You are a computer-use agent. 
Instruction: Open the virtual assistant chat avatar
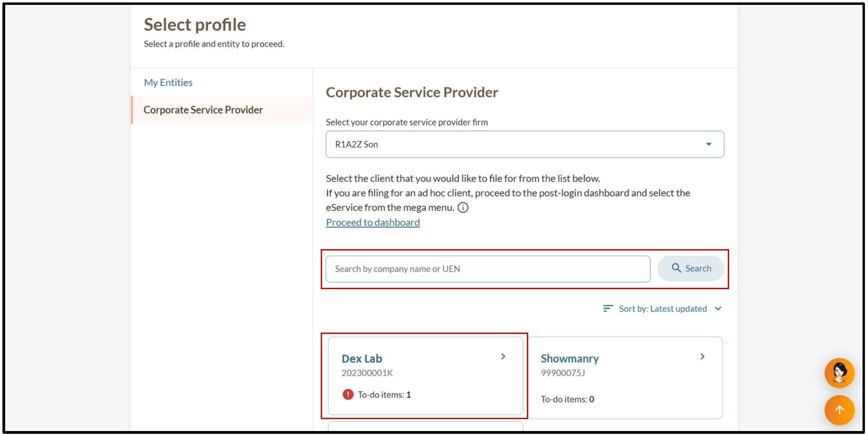tap(839, 373)
